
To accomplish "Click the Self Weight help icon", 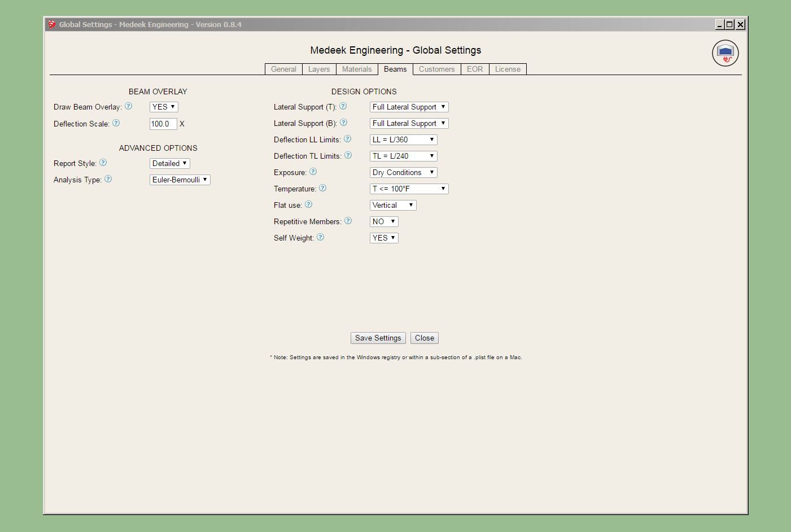I will [320, 237].
